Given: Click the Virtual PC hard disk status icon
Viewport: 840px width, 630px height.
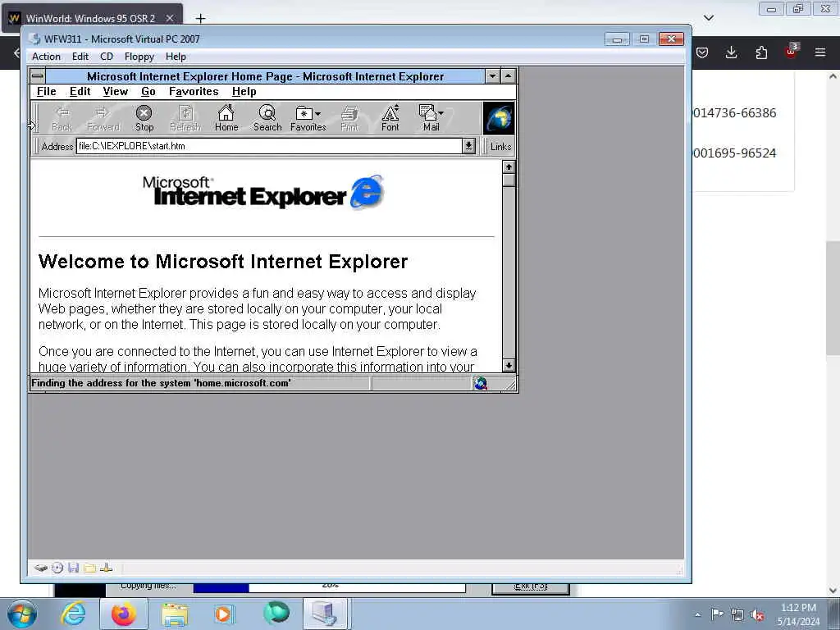Looking at the screenshot, I should (x=41, y=568).
